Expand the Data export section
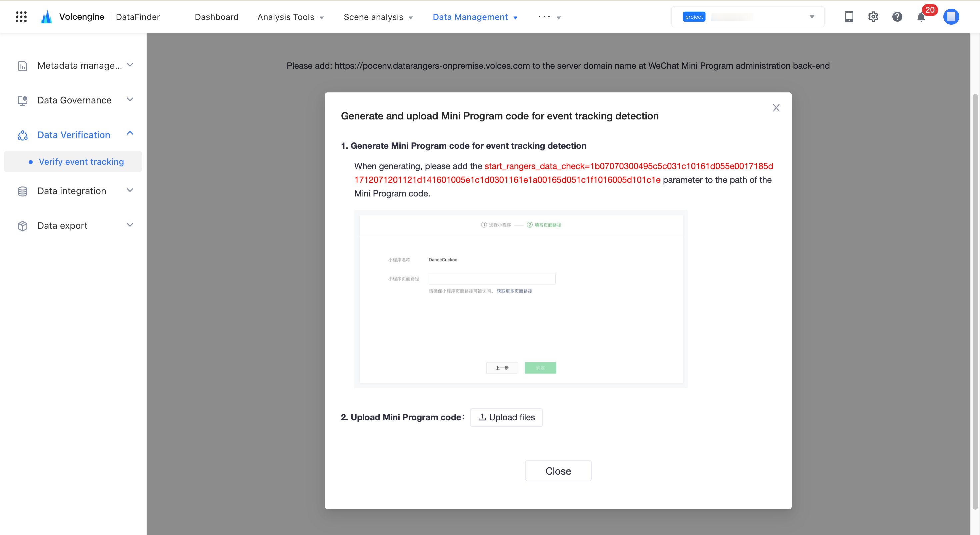Screen dimensions: 980x535 click(130, 225)
